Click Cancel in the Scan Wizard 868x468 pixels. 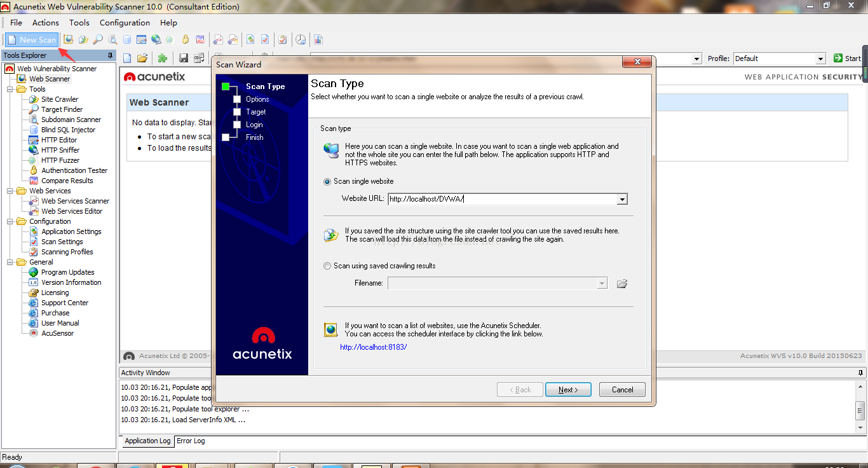pyautogui.click(x=622, y=390)
